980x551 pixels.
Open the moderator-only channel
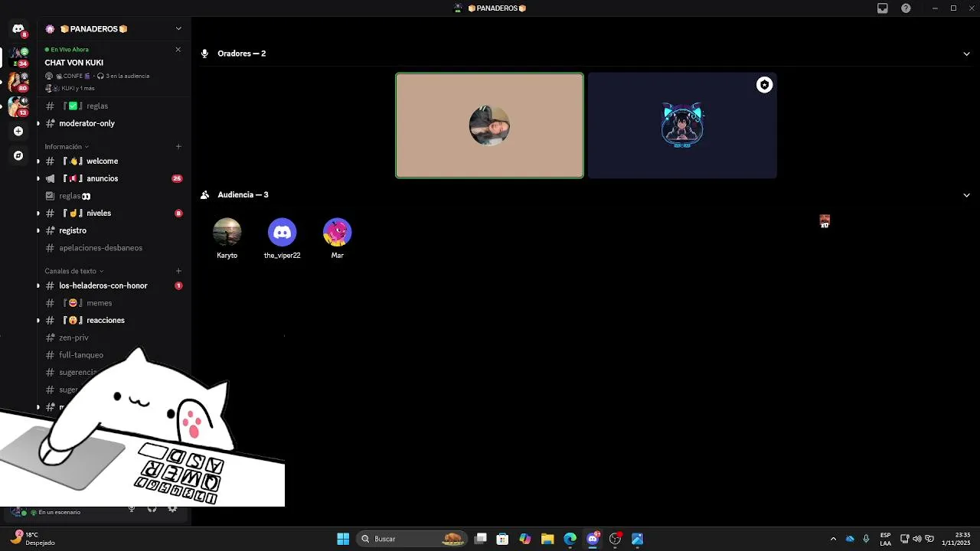tap(113, 123)
